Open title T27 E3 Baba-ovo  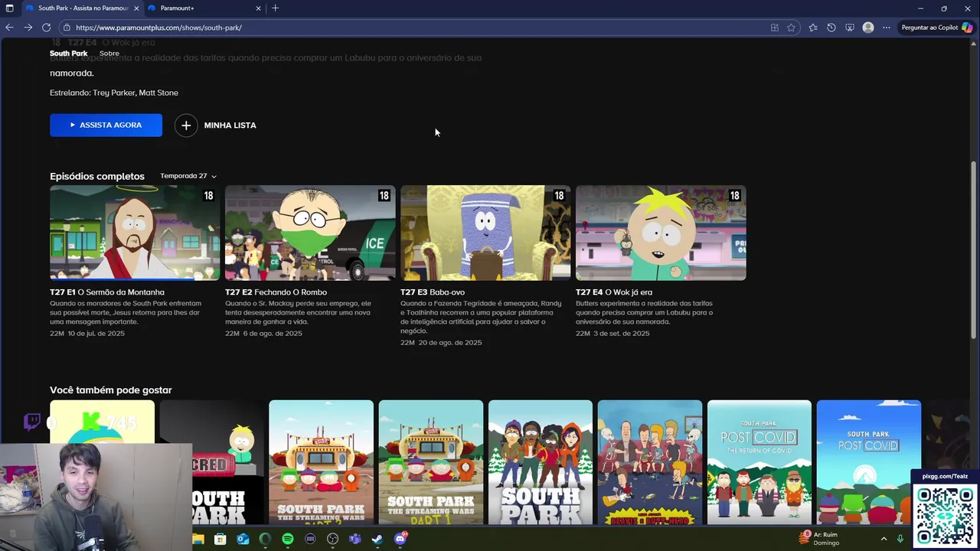pyautogui.click(x=433, y=292)
